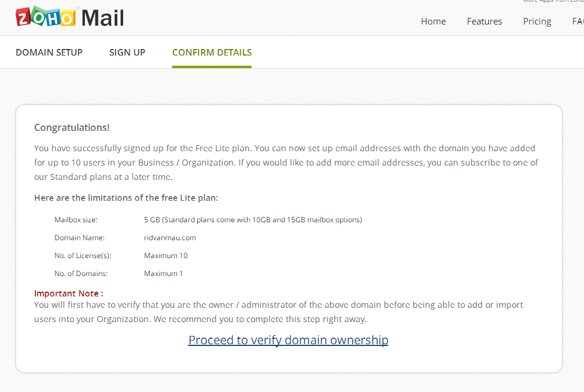Switch to the Sign Up step tab

coord(127,53)
